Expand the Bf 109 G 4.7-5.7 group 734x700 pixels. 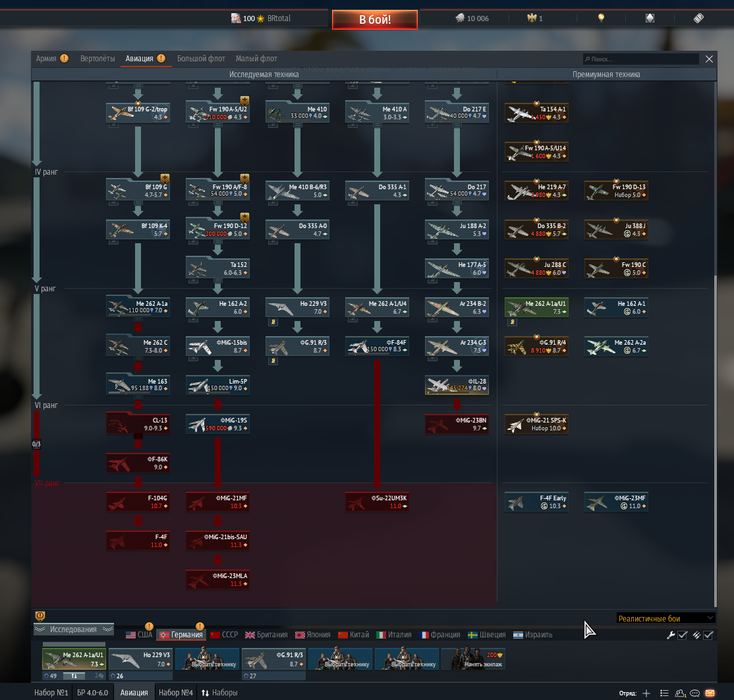(138, 190)
